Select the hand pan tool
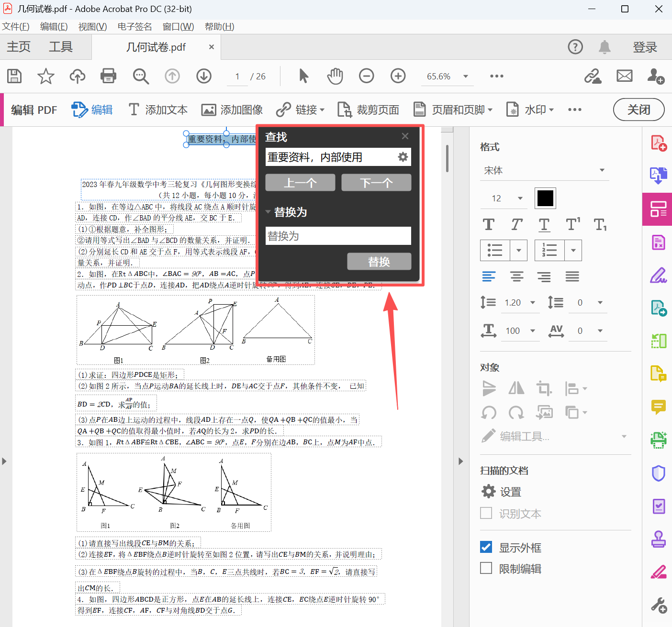This screenshot has height=627, width=672. [335, 76]
